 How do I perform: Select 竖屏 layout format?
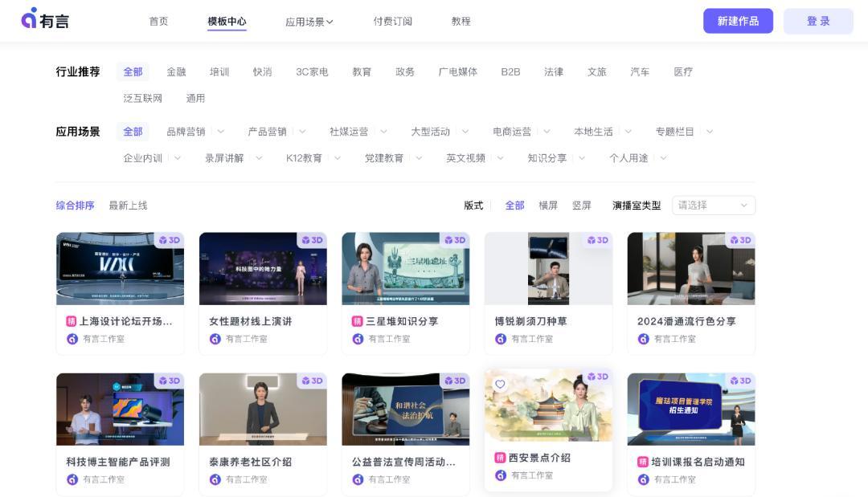point(581,206)
